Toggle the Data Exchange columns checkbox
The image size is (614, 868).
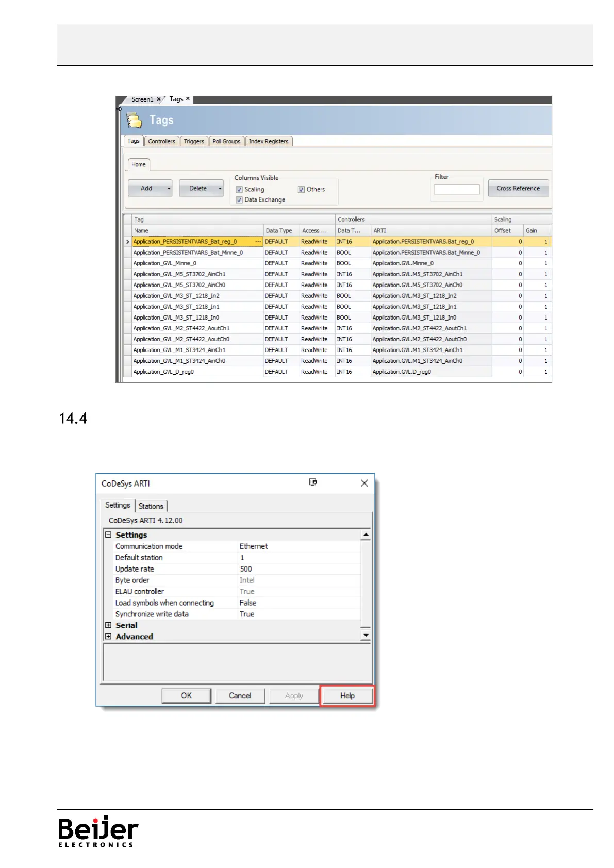click(x=239, y=200)
